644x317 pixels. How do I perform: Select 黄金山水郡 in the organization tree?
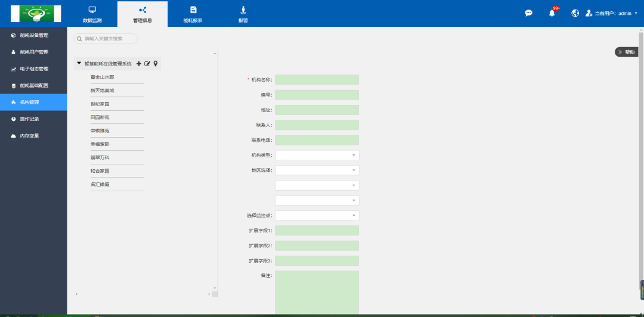point(103,77)
